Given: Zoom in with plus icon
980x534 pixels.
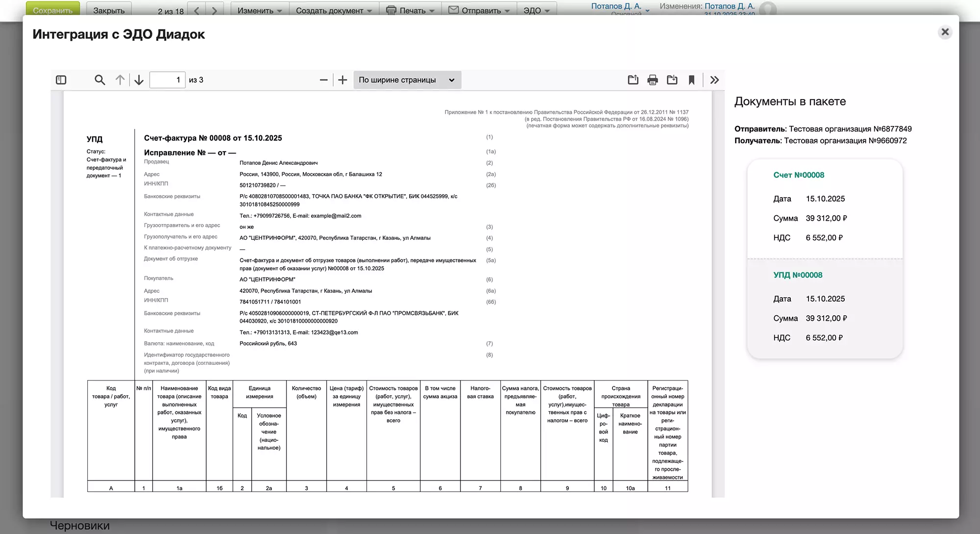Looking at the screenshot, I should (x=343, y=80).
